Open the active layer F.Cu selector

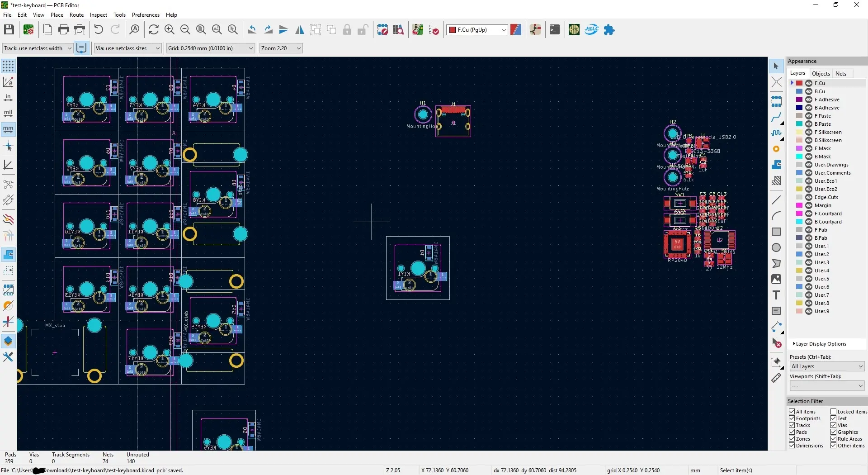click(477, 30)
